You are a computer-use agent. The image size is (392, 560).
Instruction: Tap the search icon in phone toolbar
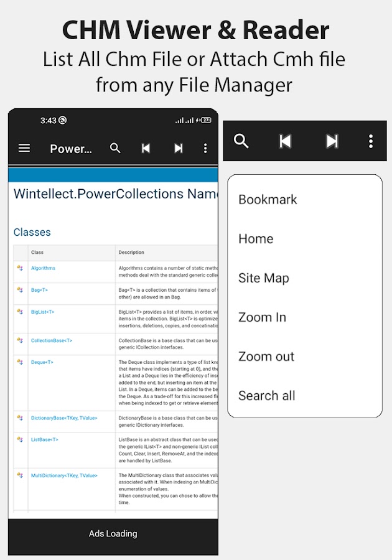[x=115, y=148]
